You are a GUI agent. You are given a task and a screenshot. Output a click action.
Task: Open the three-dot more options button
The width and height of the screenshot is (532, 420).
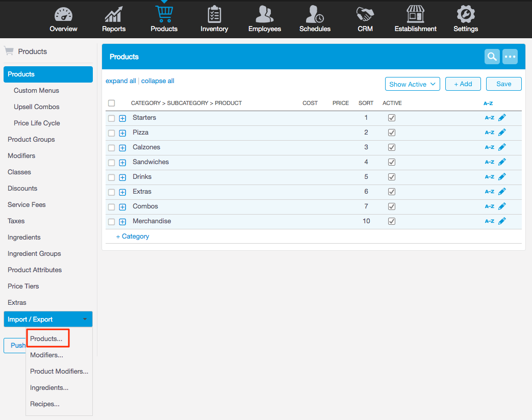(510, 57)
